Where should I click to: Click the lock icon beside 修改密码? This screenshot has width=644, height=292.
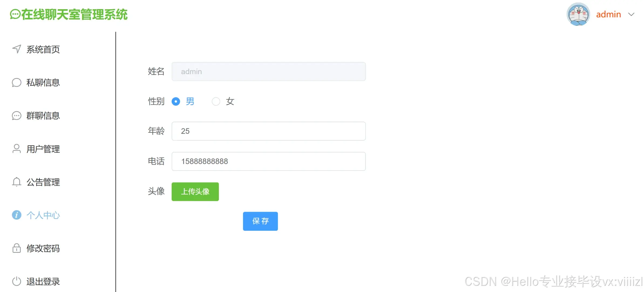16,248
